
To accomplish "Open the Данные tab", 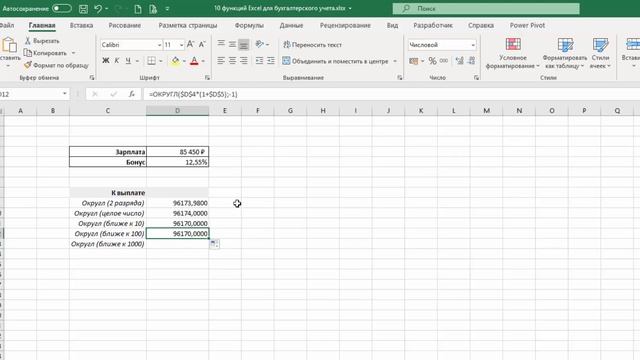I will 291,25.
